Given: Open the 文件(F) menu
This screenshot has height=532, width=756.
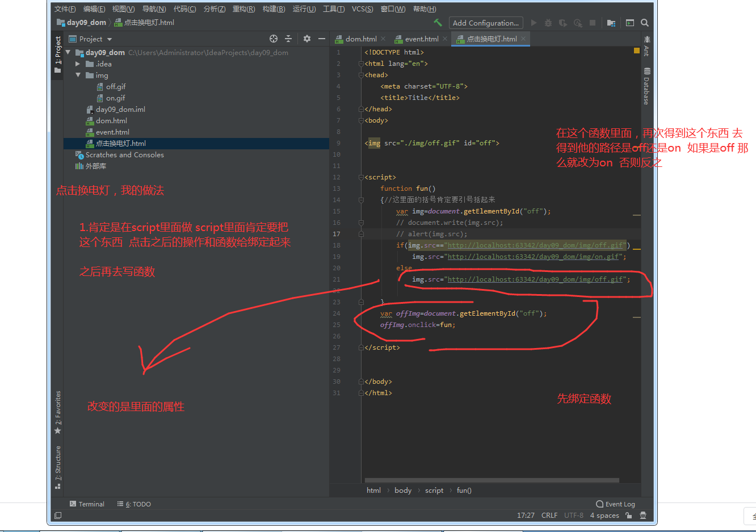Looking at the screenshot, I should tap(65, 9).
